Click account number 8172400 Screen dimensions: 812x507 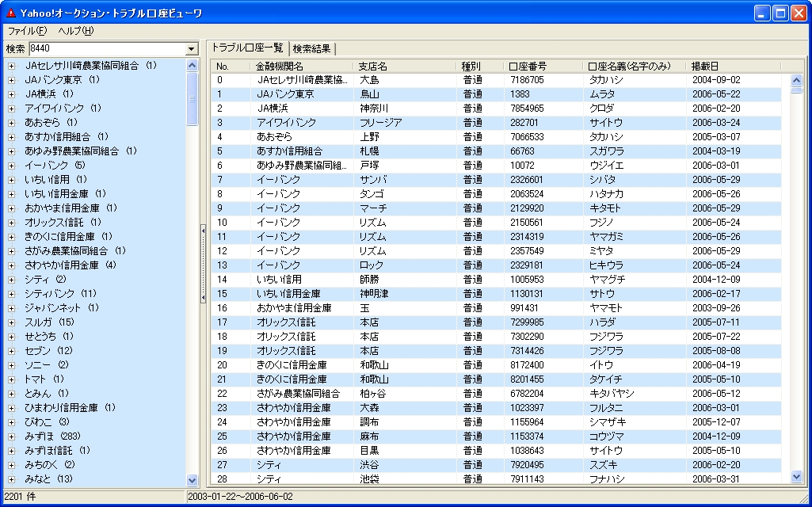(527, 365)
